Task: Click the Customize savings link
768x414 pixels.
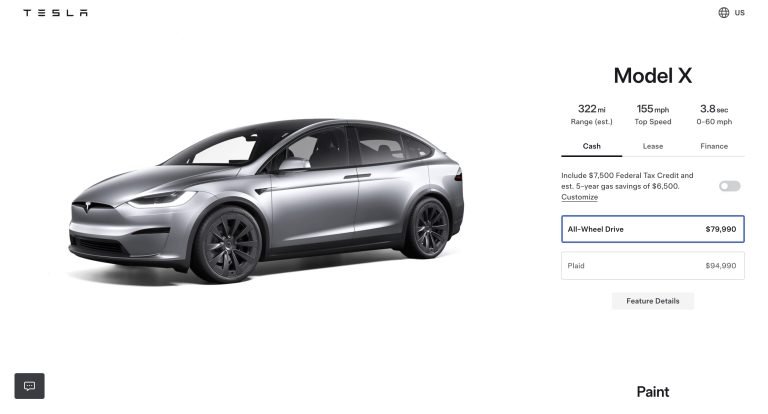Action: click(x=579, y=197)
